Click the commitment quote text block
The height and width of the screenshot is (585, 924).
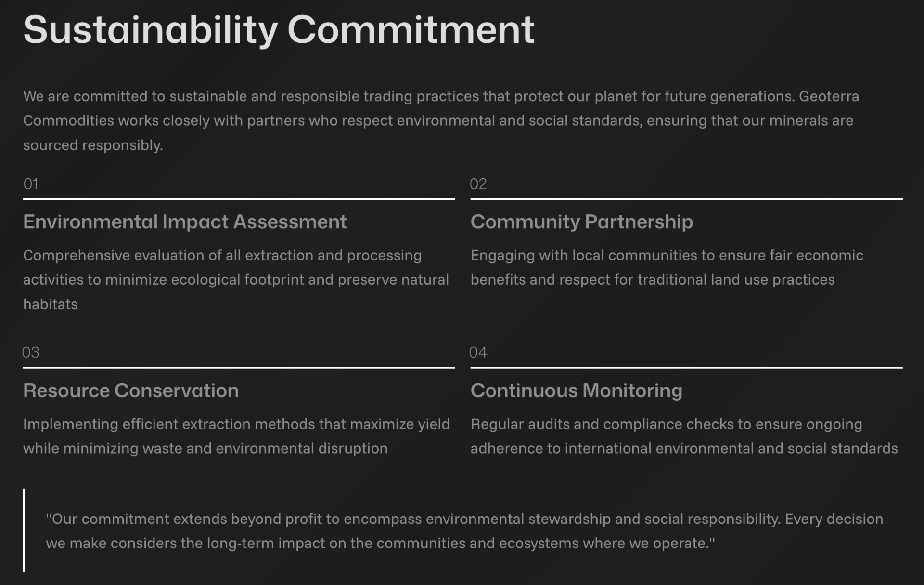tap(464, 531)
